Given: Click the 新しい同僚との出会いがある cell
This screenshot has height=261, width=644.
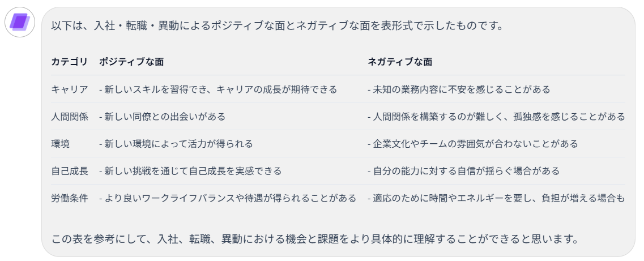Looking at the screenshot, I should coord(162,117).
